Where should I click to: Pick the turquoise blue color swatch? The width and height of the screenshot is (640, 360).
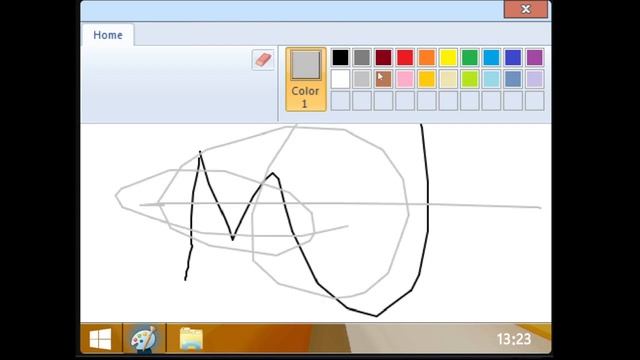coord(491,58)
